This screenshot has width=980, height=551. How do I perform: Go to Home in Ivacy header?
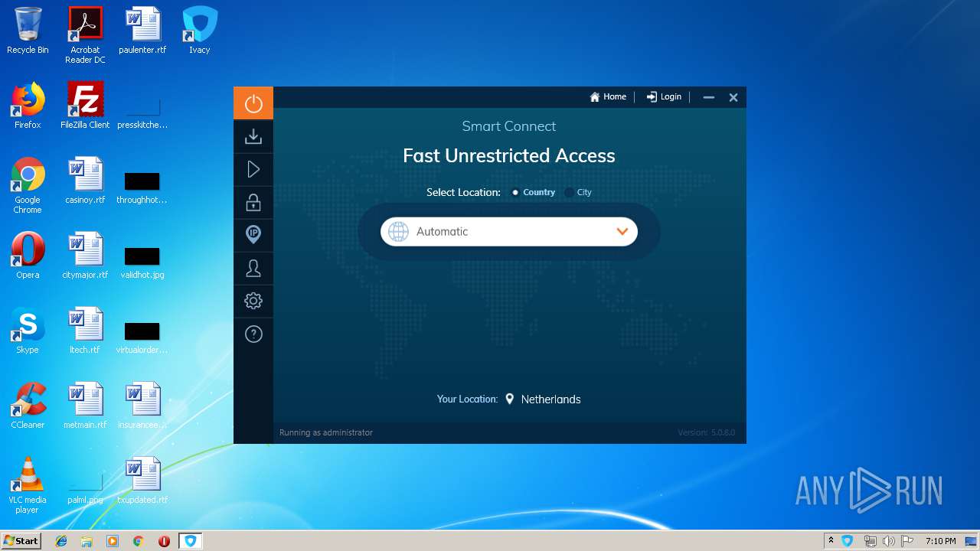tap(608, 97)
